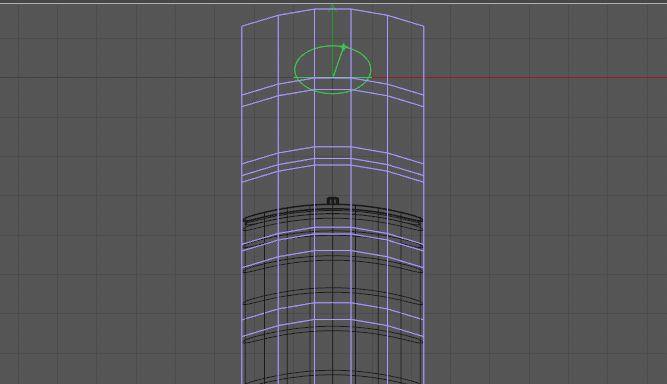Viewport: 667px width, 384px height.
Task: Click the bottom arc of the green gizmo circle
Action: [x=333, y=93]
